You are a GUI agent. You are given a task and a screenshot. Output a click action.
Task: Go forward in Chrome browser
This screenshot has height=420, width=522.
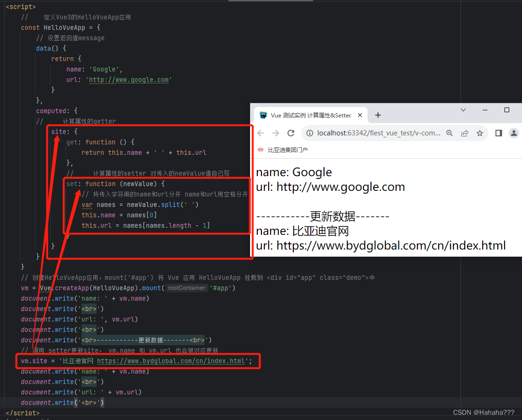pos(276,133)
